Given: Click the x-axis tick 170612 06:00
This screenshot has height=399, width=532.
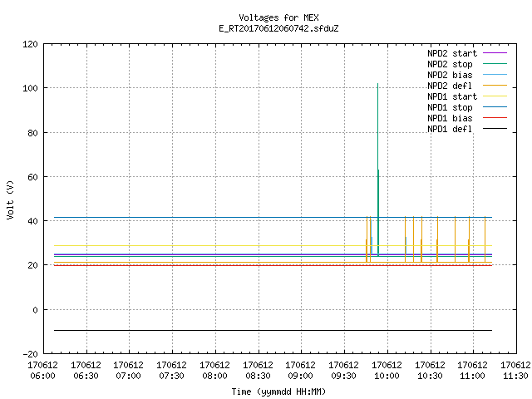Looking at the screenshot, I should click(x=42, y=371).
